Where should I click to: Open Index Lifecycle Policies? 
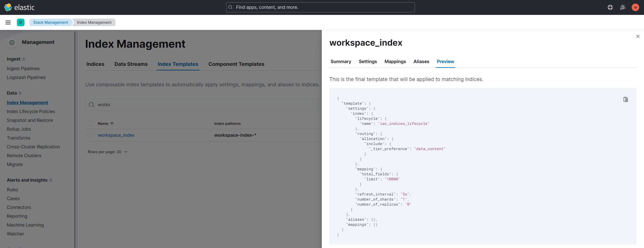coord(31,112)
